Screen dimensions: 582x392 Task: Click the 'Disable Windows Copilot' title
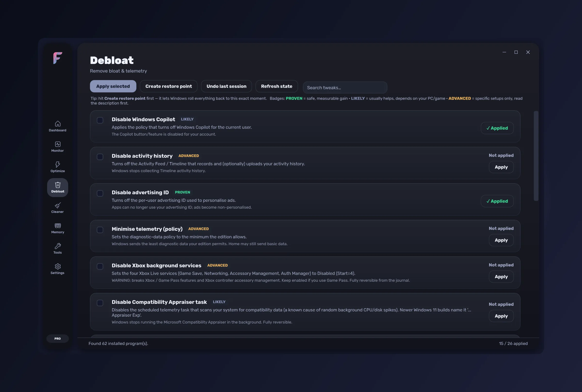pyautogui.click(x=143, y=119)
